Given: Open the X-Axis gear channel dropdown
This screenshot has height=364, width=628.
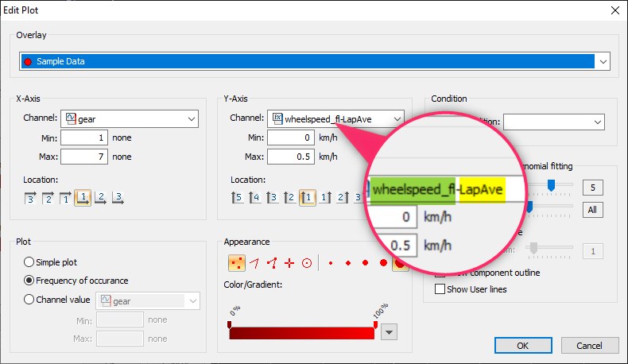Looking at the screenshot, I should click(x=191, y=119).
